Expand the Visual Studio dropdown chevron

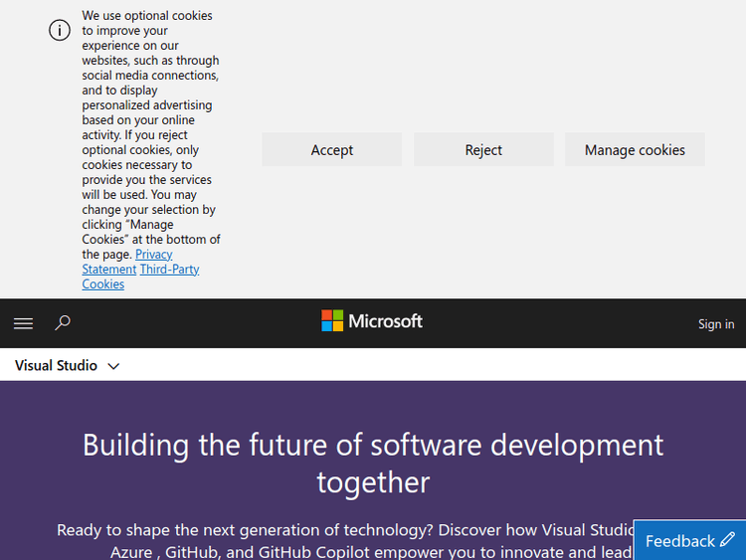[x=113, y=366]
